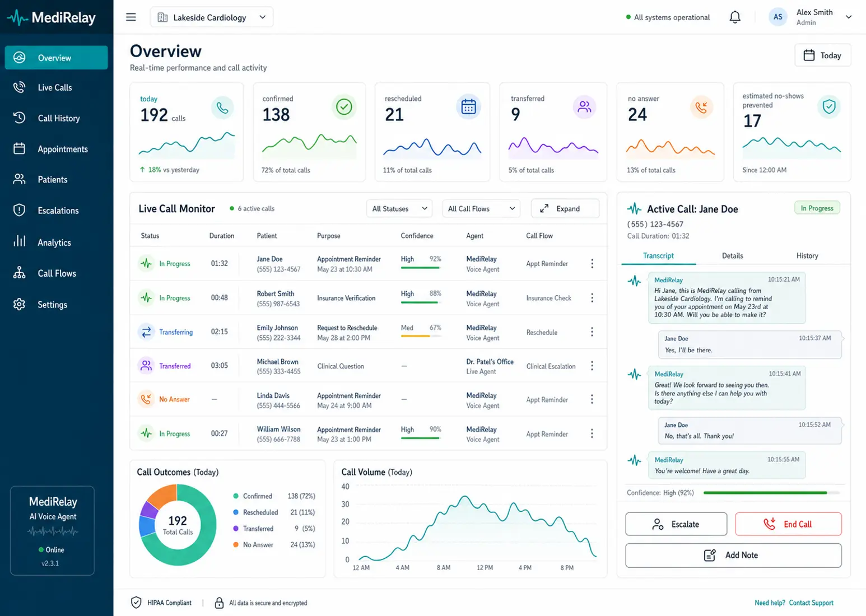This screenshot has width=866, height=616.
Task: Open Call Flows in the sidebar
Action: point(56,273)
